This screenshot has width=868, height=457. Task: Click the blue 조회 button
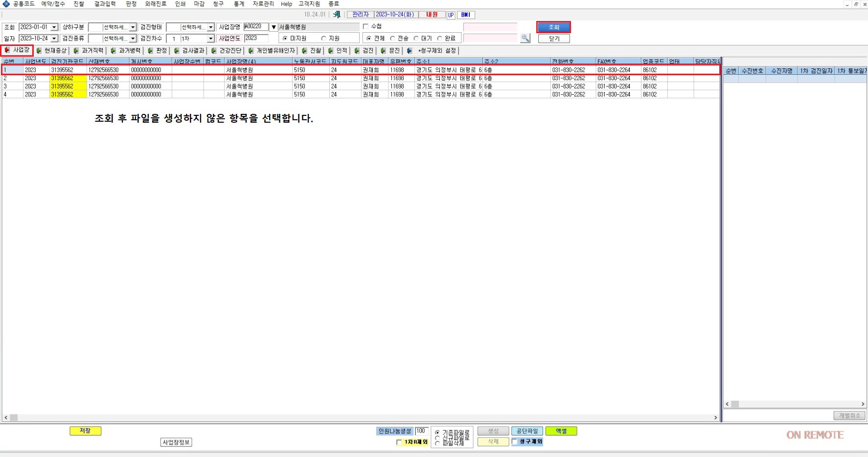pos(553,27)
